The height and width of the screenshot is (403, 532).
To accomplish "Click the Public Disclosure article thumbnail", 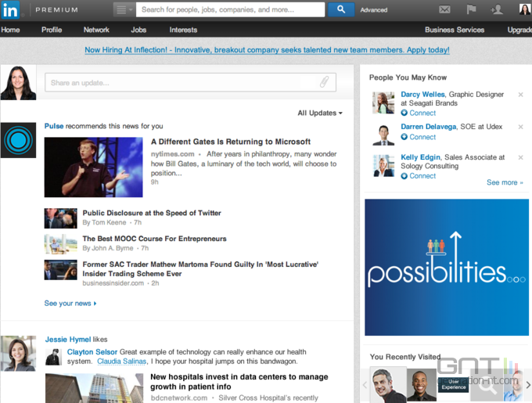I will pos(61,218).
